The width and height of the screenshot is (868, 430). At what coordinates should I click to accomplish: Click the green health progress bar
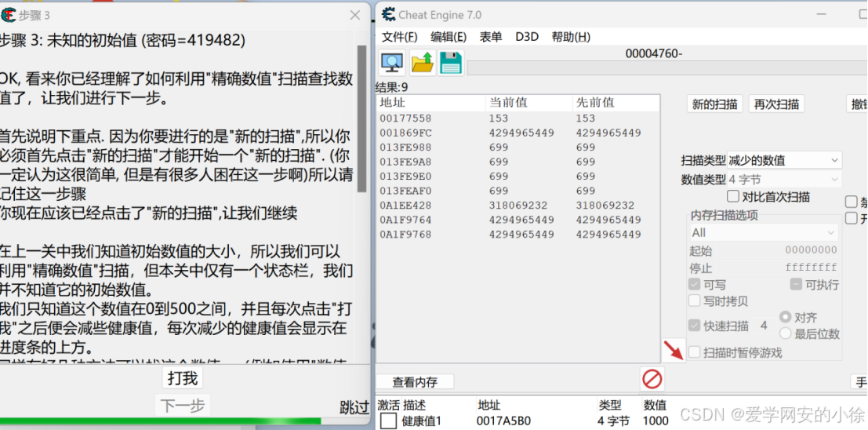click(x=161, y=421)
